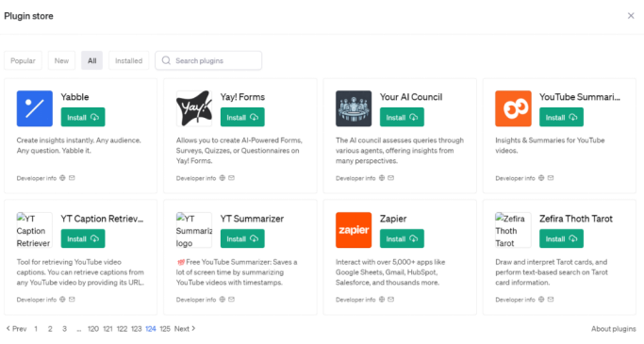
Task: Switch to the Popular tab
Action: point(23,60)
